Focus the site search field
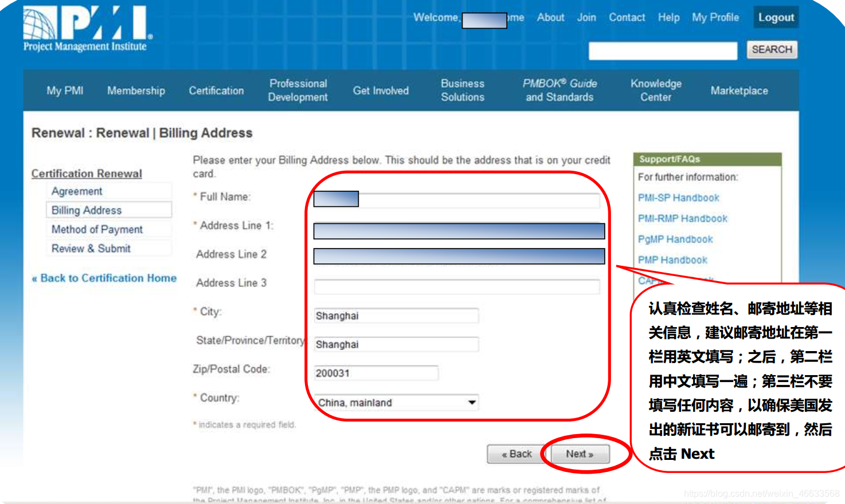Screen dimensions: 845x504 663,50
